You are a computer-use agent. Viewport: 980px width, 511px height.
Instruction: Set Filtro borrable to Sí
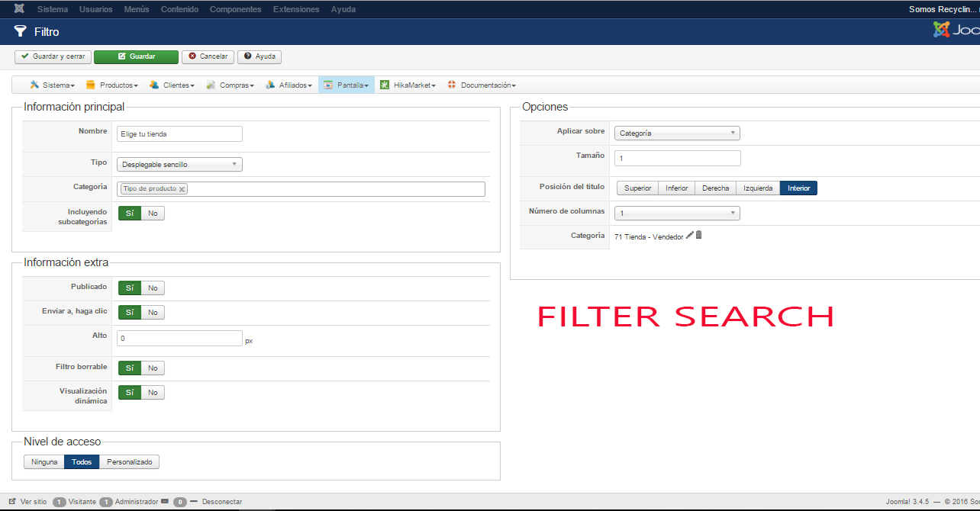click(130, 368)
